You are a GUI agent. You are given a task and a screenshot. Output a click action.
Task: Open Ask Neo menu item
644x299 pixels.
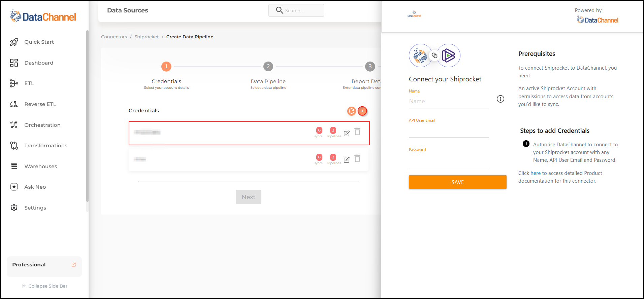click(35, 187)
